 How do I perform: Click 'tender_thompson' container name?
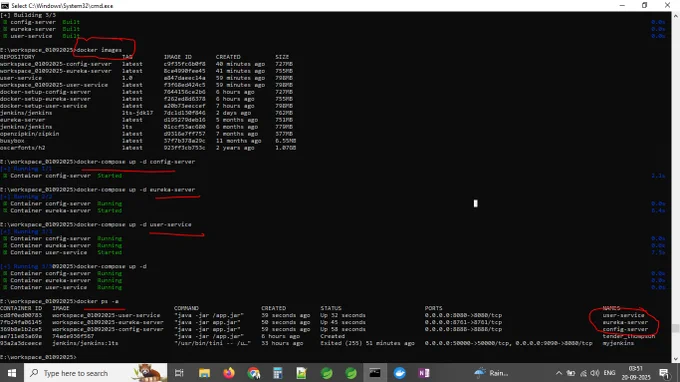[628, 336]
